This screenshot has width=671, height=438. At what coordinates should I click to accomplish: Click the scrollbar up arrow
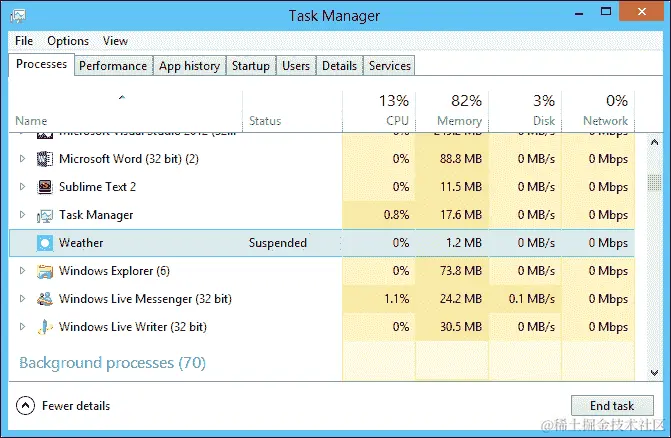point(654,142)
